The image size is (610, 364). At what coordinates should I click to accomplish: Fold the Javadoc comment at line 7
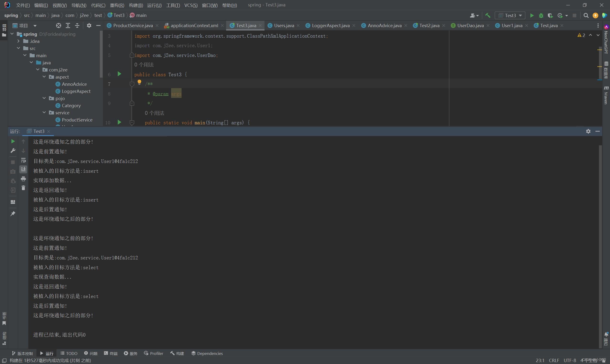(132, 84)
